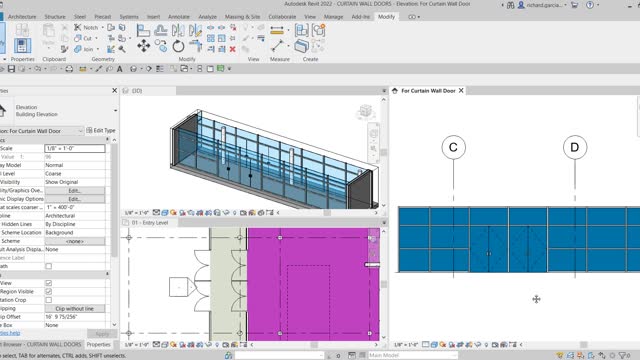Click the Color Scheme none button
The image size is (640, 360).
click(75, 241)
